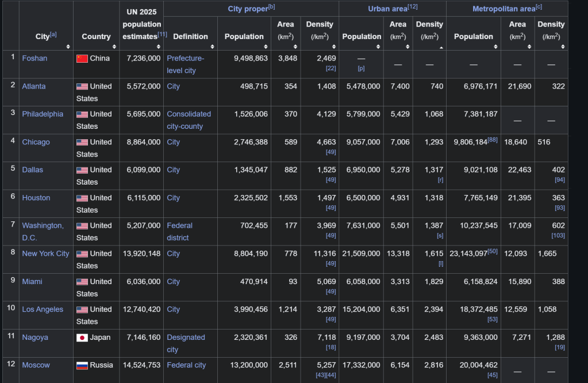Sort by Country column using its sort arrows
This screenshot has height=383, width=588.
[114, 47]
